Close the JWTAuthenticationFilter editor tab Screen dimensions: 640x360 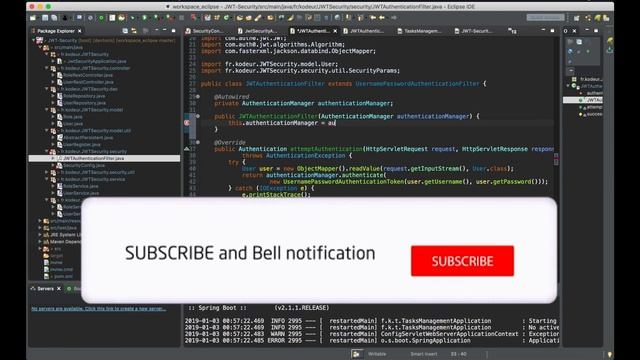(335, 31)
